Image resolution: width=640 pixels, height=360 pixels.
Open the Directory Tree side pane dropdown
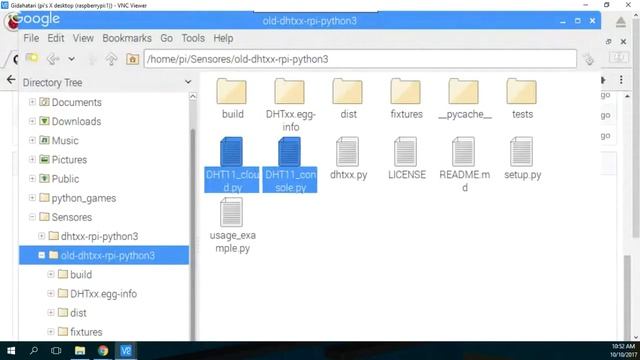click(188, 82)
